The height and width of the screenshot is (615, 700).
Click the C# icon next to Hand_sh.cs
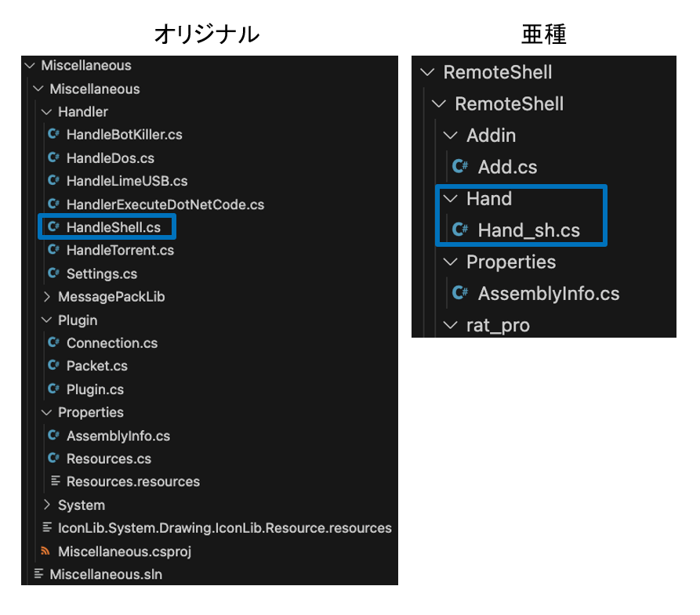click(x=460, y=230)
